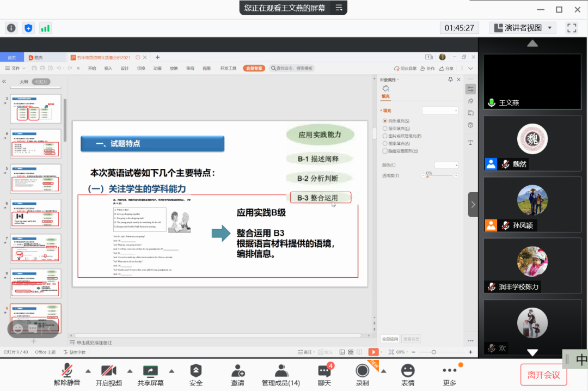Open the 聊天 chat panel
Viewport: 588px width, 391px height.
click(x=324, y=375)
